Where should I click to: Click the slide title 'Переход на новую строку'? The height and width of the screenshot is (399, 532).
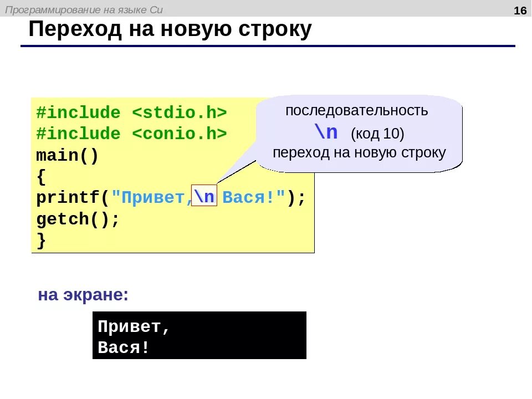tap(170, 29)
